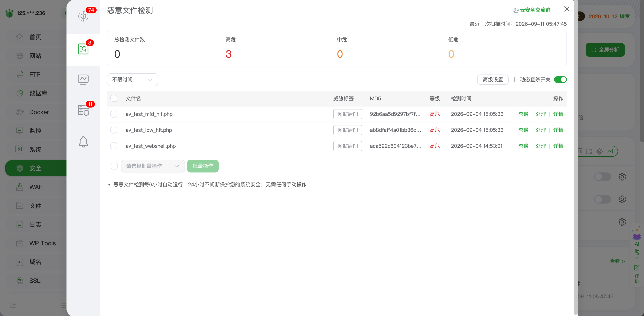Tick the select-all checkbox in table header

114,98
